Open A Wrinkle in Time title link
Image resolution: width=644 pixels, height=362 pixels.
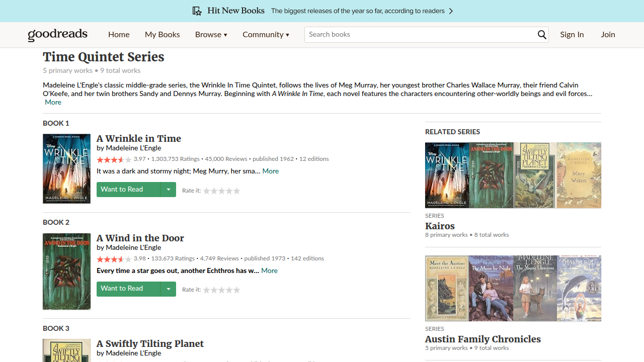pyautogui.click(x=139, y=138)
